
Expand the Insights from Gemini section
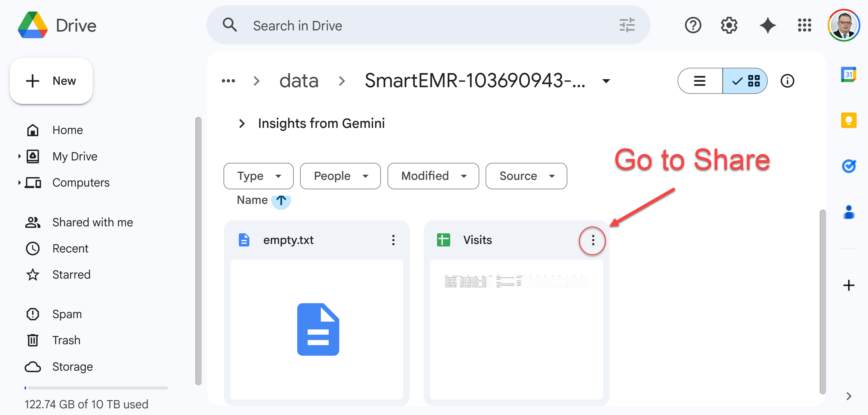point(241,123)
